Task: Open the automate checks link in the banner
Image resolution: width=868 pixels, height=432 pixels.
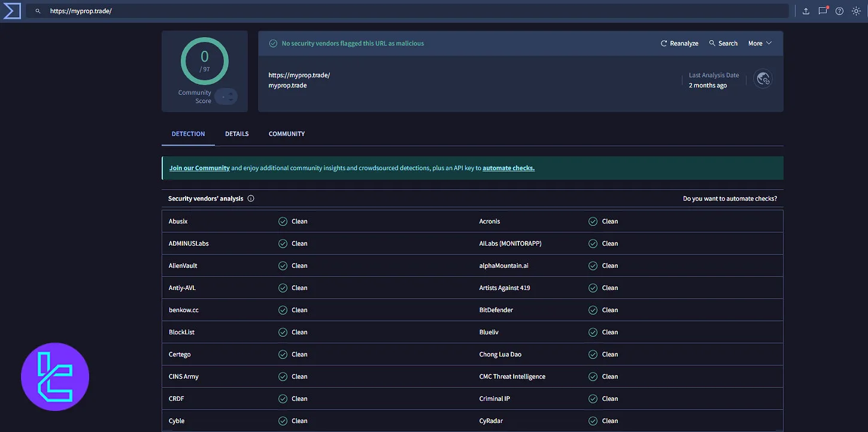Action: 508,168
